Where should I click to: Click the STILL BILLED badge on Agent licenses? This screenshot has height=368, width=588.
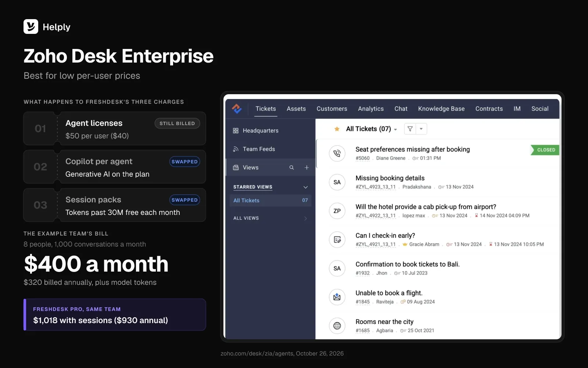177,123
